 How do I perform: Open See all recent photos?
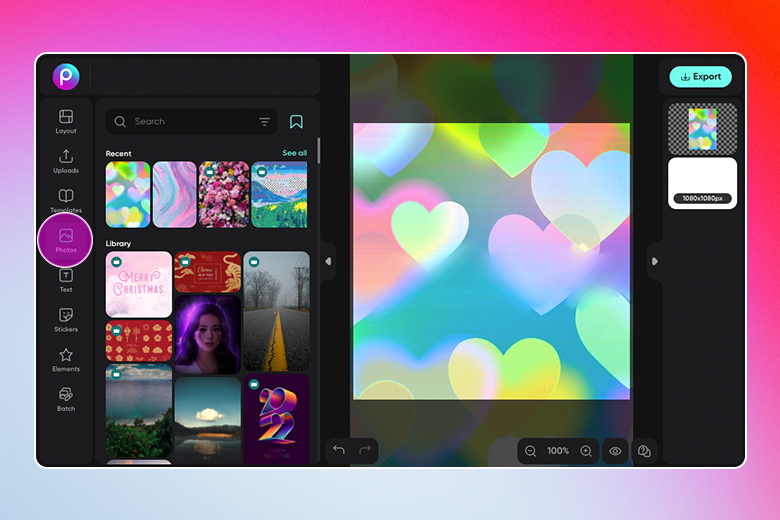tap(294, 153)
